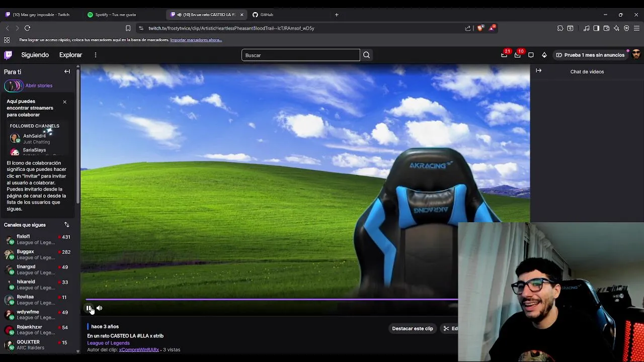Screen dimensions: 644x362
Task: Open the Brave VPN shield icon
Action: [x=626, y=28]
